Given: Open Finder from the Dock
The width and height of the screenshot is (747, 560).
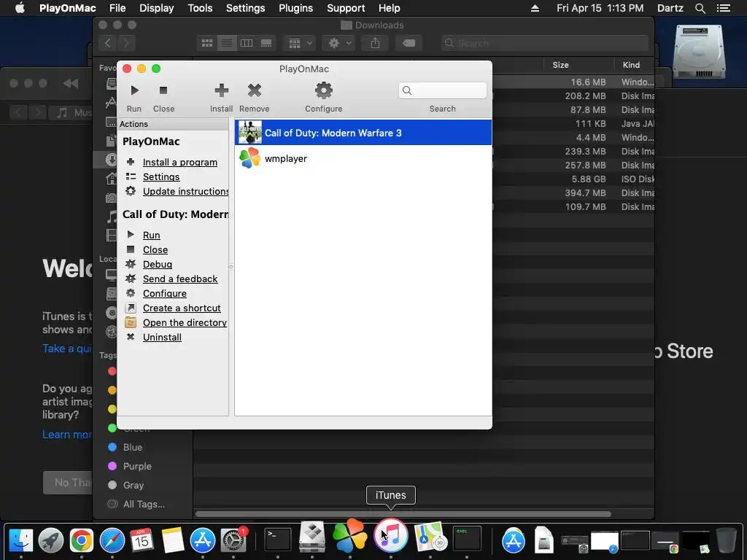Looking at the screenshot, I should [21, 540].
